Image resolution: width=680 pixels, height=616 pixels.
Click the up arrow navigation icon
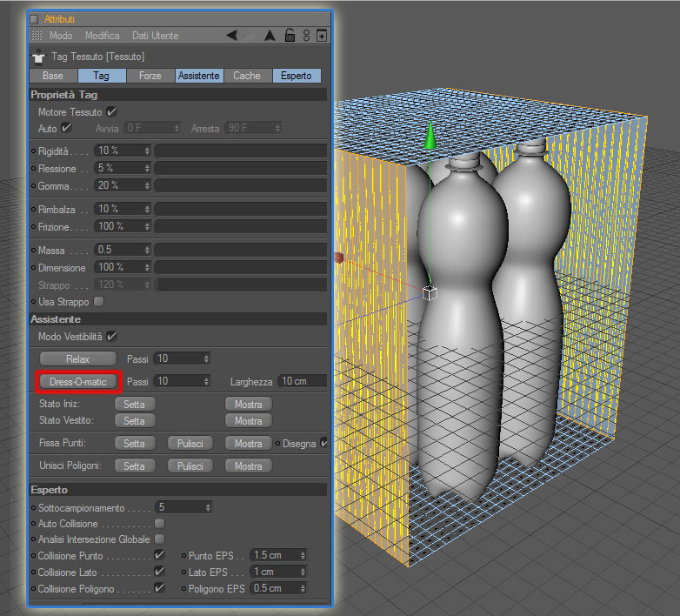coord(270,36)
